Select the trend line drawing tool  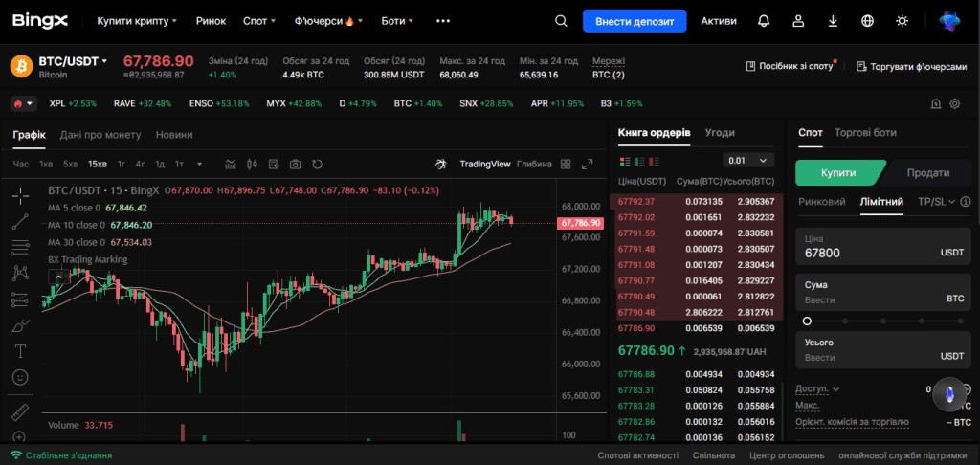point(20,221)
